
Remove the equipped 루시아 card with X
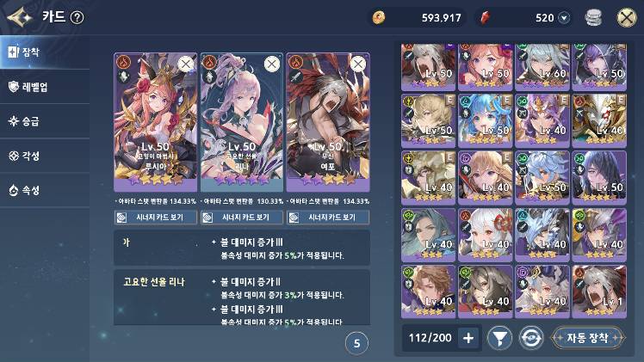[186, 64]
